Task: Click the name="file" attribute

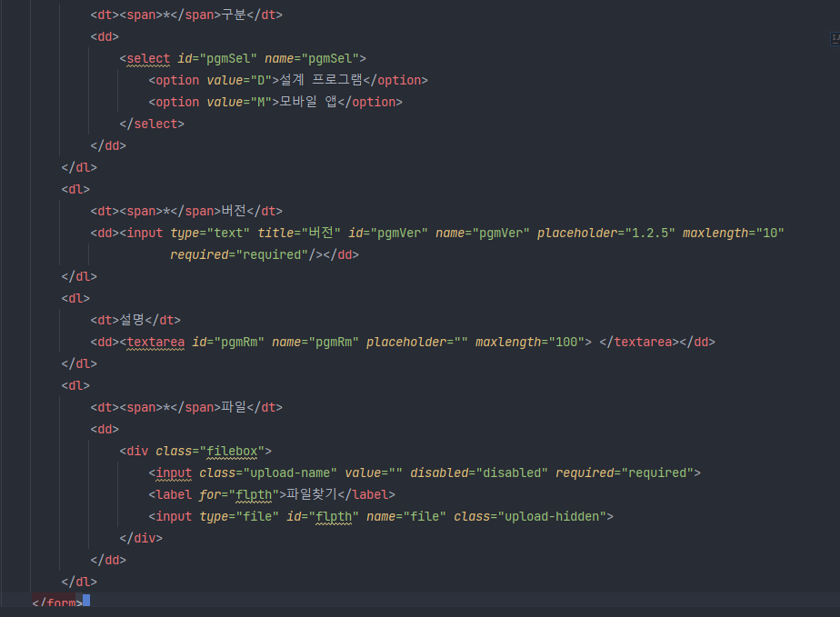Action: [406, 517]
